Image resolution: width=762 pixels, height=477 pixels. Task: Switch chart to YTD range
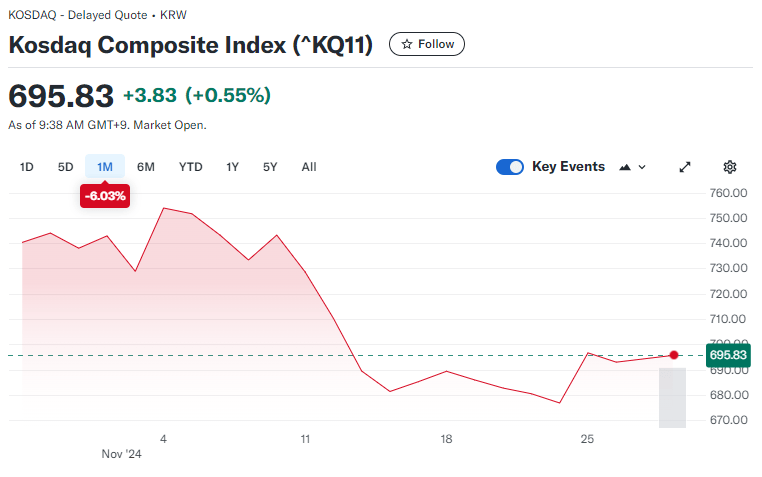[191, 167]
